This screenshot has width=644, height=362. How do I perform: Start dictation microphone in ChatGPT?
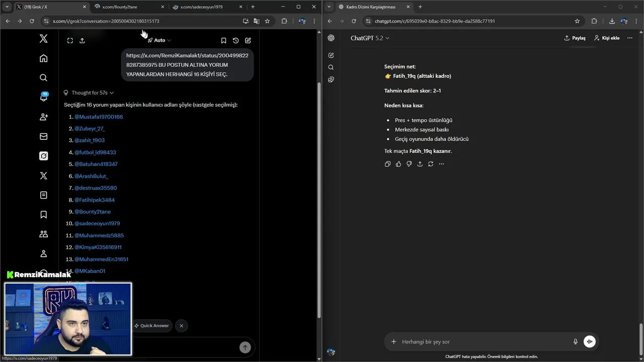tap(576, 342)
